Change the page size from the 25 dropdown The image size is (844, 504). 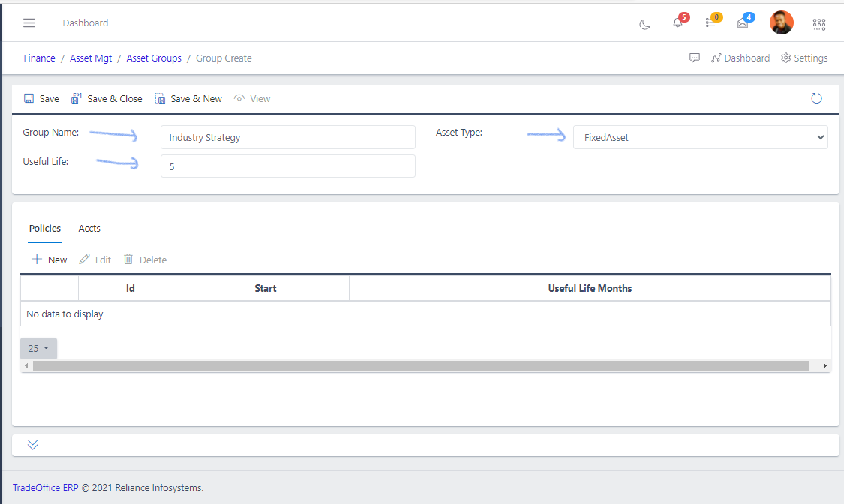(x=38, y=348)
